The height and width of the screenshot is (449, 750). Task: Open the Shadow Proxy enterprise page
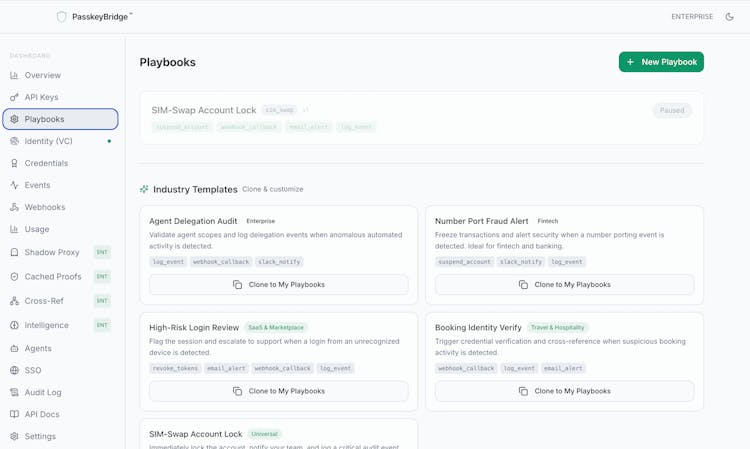pyautogui.click(x=52, y=252)
